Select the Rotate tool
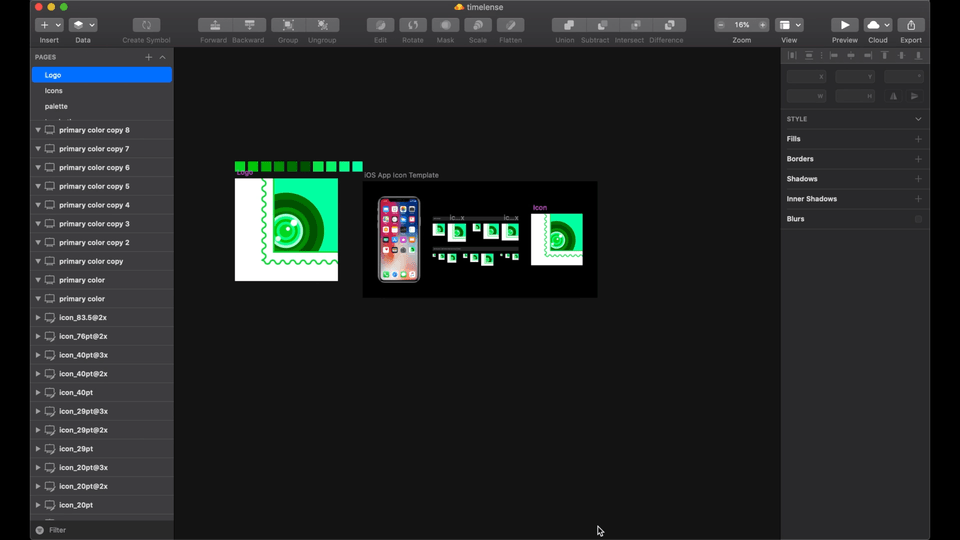 pos(413,25)
